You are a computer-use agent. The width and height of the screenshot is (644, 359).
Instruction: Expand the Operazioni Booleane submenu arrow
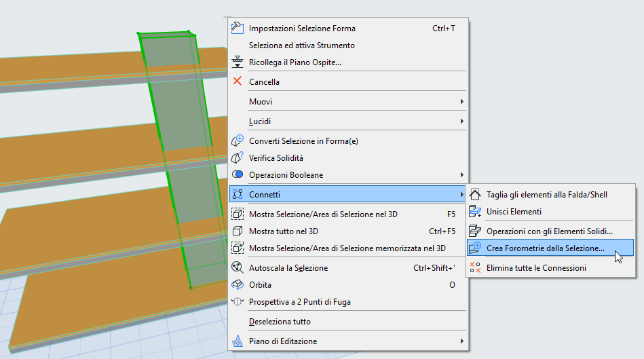pos(461,174)
